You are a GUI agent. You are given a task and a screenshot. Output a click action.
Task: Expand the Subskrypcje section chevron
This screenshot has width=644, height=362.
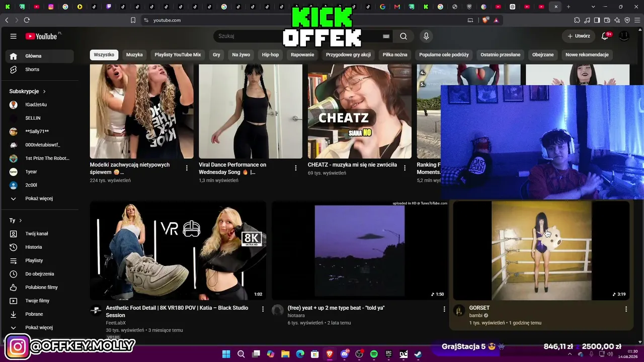44,92
